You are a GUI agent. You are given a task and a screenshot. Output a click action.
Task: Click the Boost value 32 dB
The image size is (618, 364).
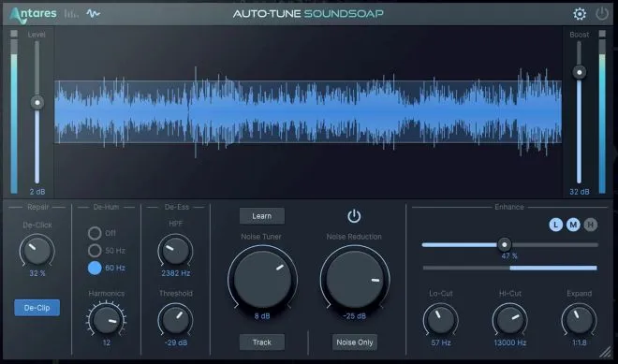coord(580,192)
